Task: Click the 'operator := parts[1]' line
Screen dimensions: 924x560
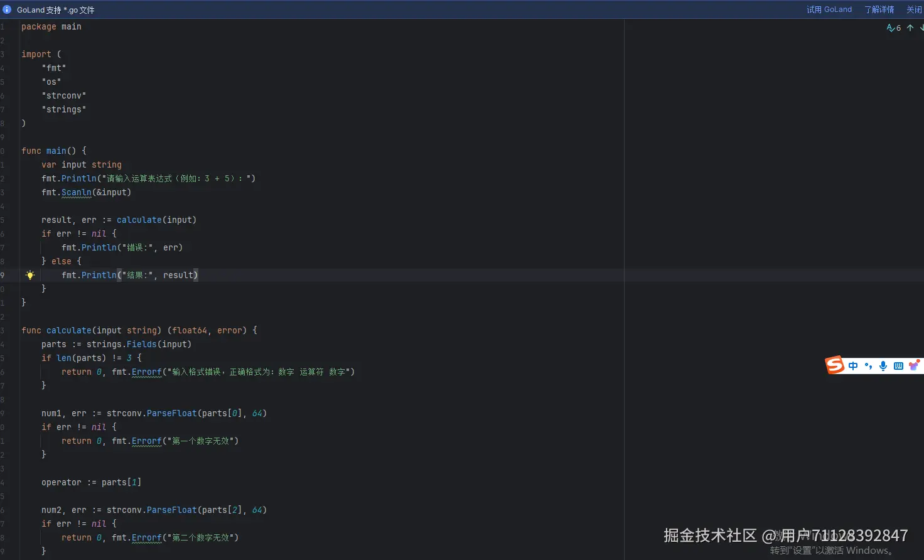Action: 92,482
